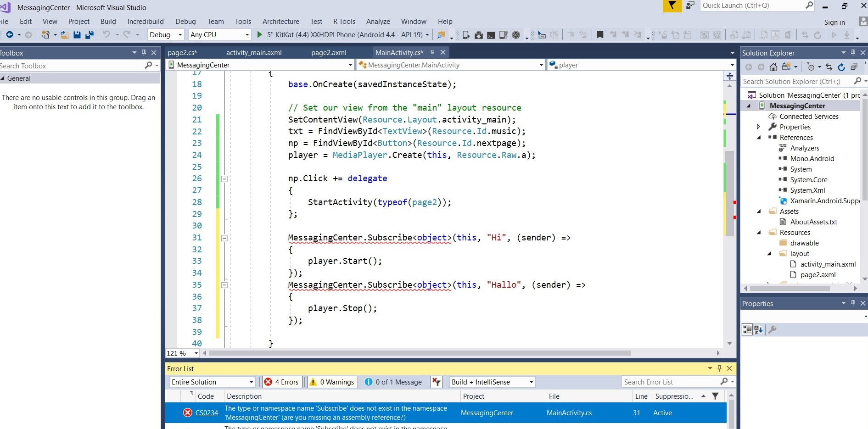Viewport: 868px width, 429px height.
Task: Collapse References node in Solution Explorer
Action: coord(758,137)
